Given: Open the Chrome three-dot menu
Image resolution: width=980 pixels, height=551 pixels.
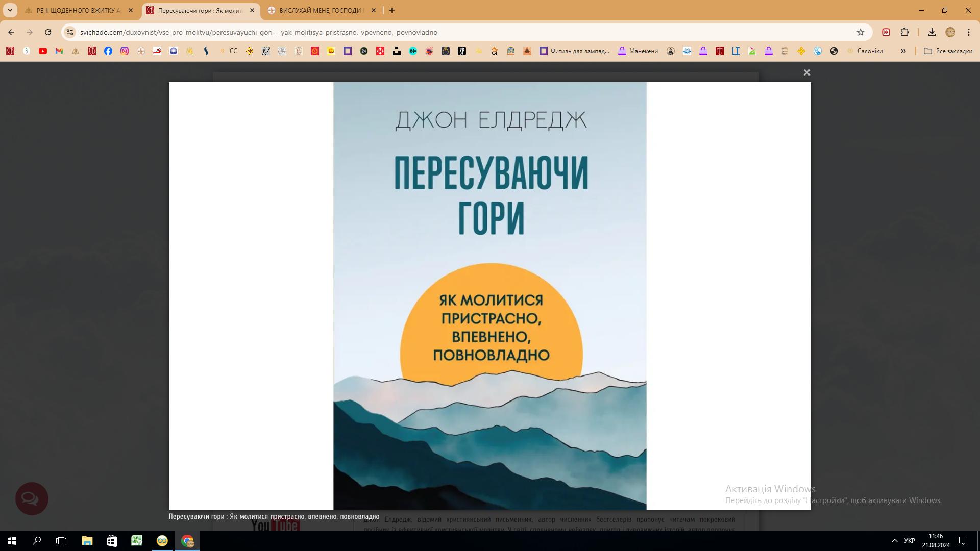Looking at the screenshot, I should tap(968, 32).
